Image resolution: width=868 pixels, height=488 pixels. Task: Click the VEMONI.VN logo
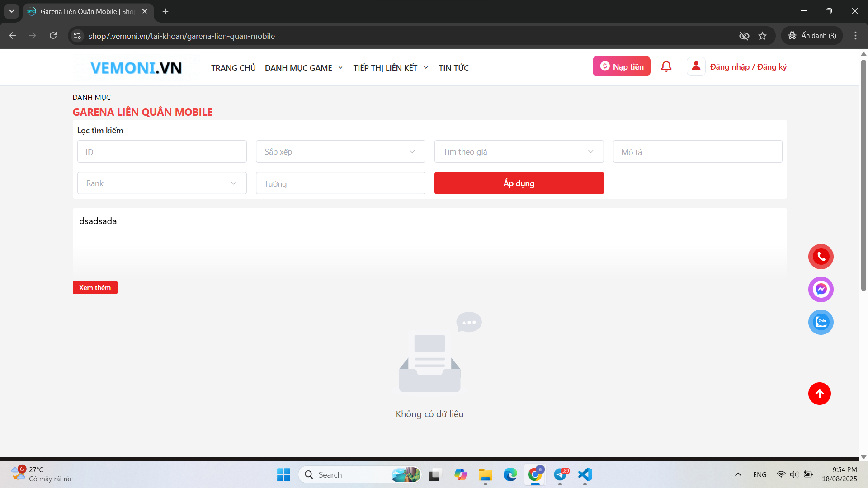tap(136, 68)
